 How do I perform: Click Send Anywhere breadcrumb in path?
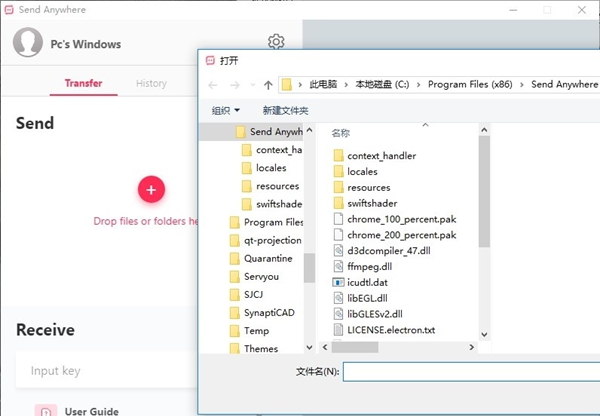[564, 84]
